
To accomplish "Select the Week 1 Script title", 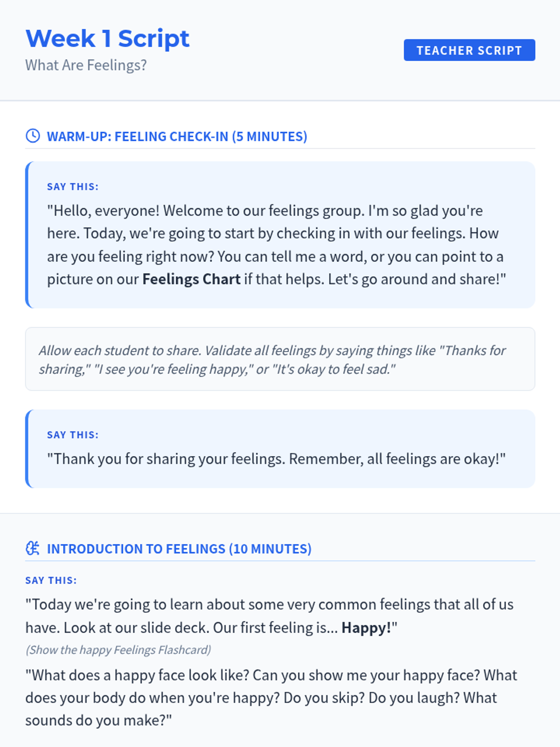I will (x=107, y=38).
